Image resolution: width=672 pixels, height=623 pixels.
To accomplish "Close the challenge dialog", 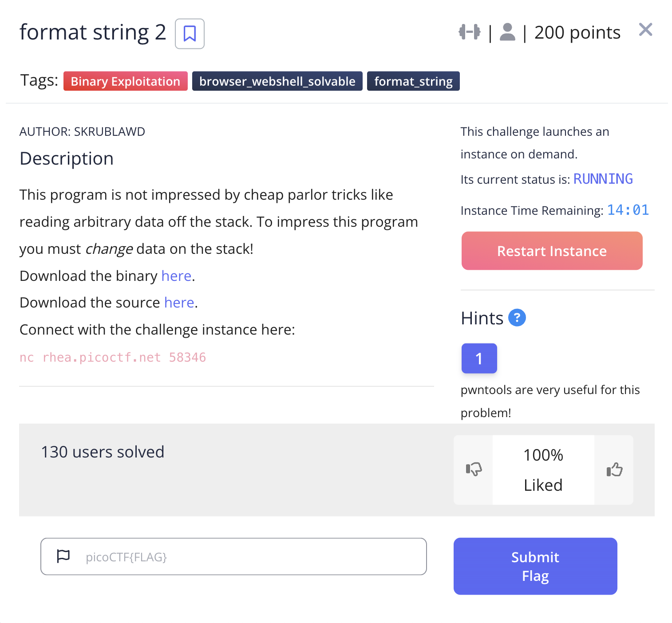I will [x=645, y=30].
